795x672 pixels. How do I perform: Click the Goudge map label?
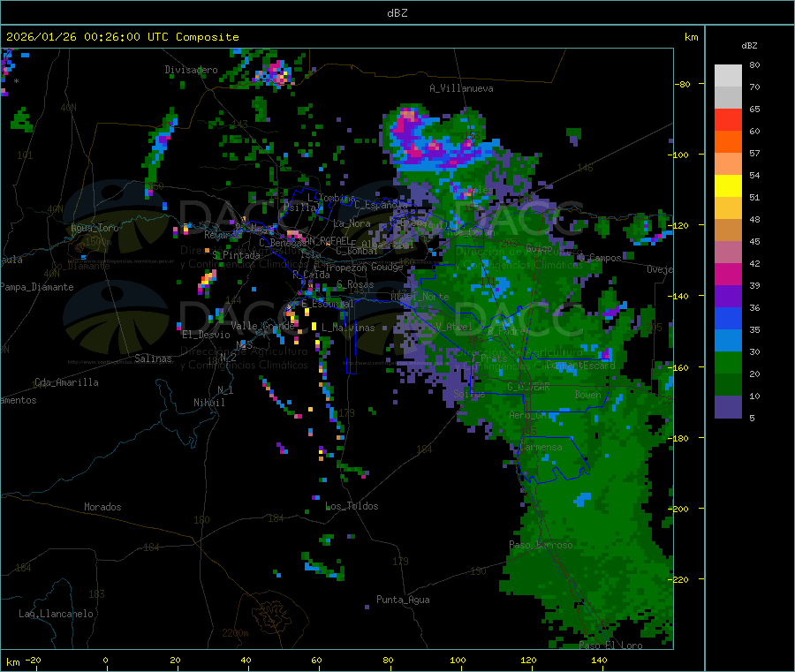tap(387, 267)
